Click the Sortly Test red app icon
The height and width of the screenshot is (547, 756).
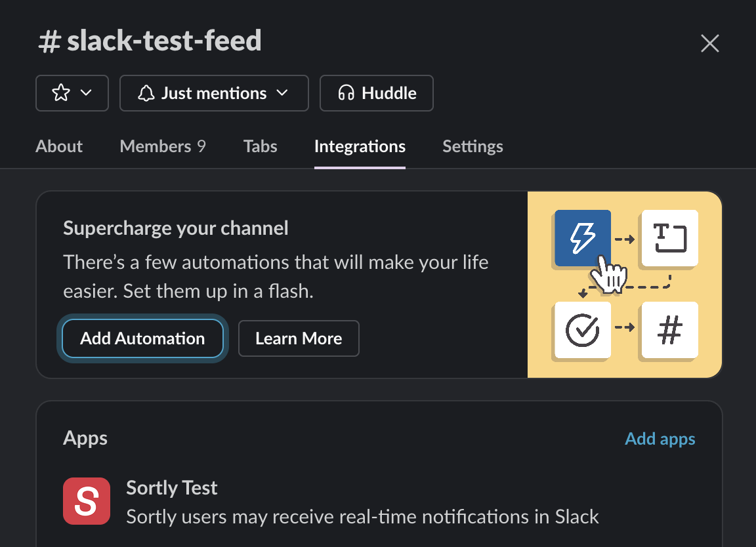pos(87,501)
